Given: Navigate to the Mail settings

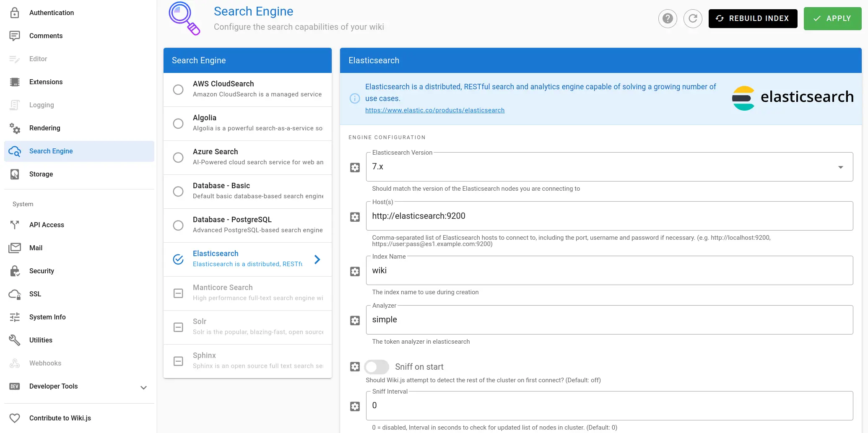Looking at the screenshot, I should (x=79, y=248).
